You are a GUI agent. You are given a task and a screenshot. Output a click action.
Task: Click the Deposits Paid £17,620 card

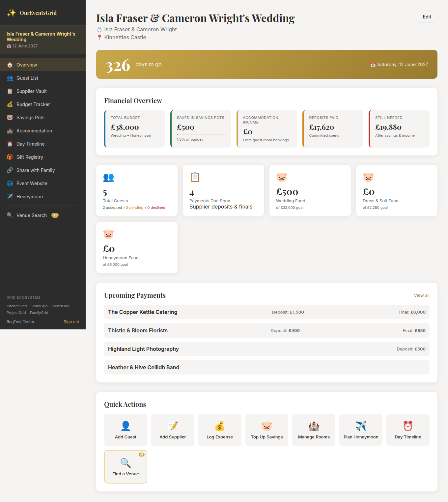[333, 129]
